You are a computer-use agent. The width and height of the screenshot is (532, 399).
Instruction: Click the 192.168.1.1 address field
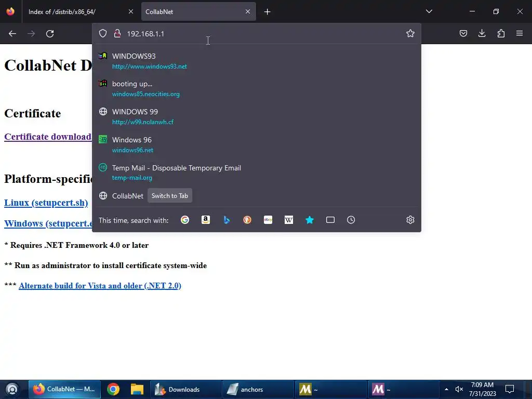pyautogui.click(x=257, y=34)
